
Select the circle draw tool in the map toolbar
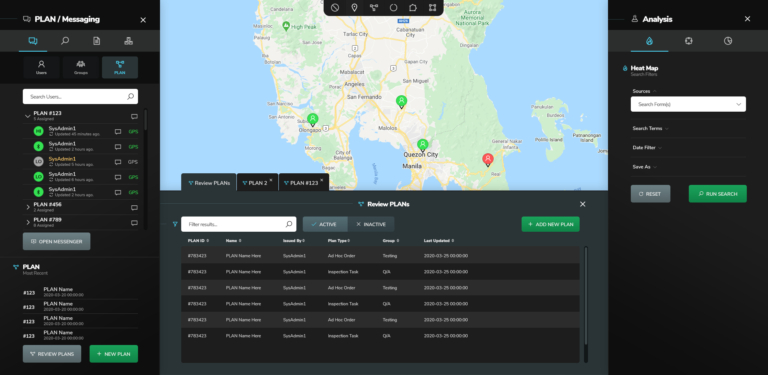click(x=393, y=7)
